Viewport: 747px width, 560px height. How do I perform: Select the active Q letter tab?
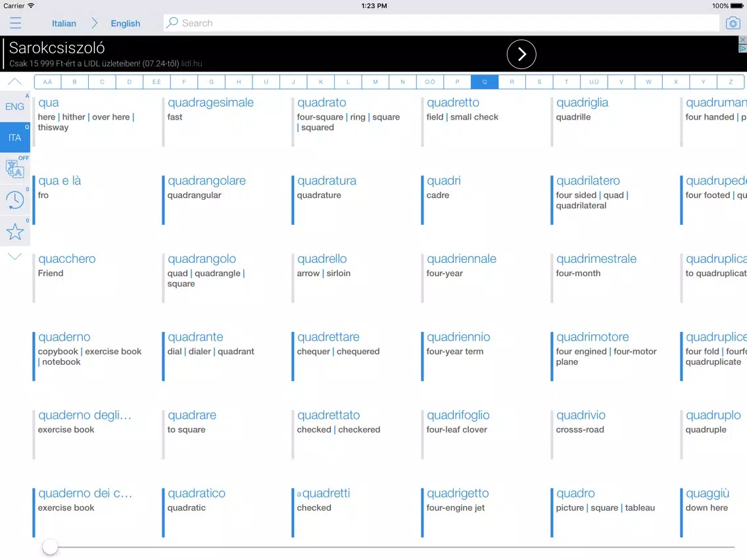click(x=485, y=82)
